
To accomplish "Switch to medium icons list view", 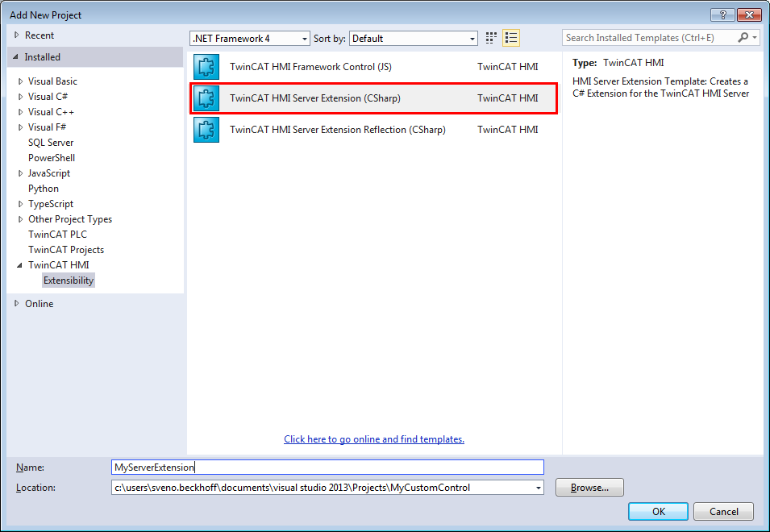I will (x=511, y=38).
